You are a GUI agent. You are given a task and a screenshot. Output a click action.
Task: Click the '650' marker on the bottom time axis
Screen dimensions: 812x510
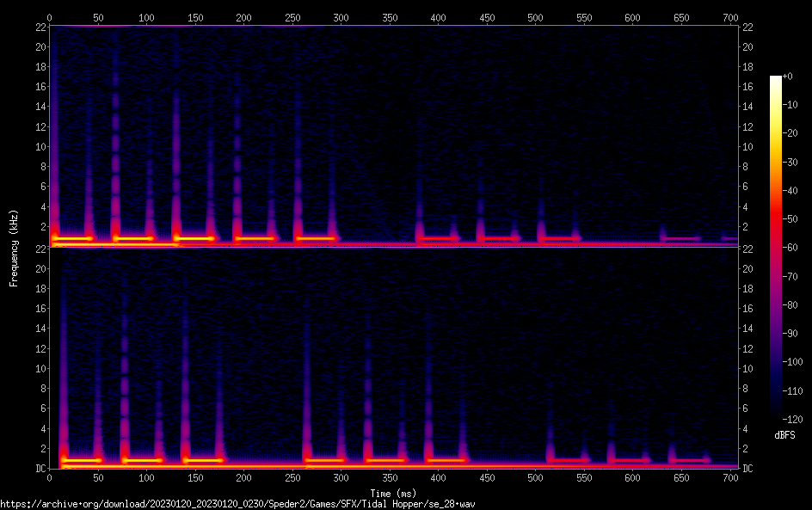681,476
